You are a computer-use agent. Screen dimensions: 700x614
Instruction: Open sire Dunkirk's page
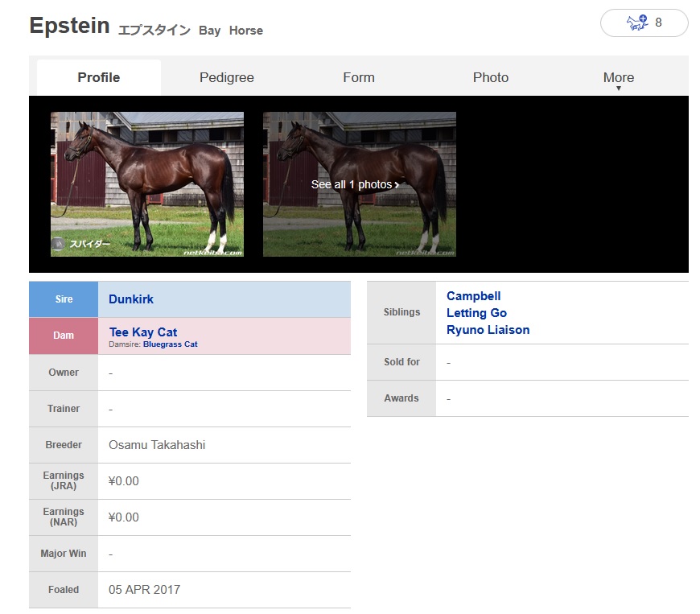131,299
